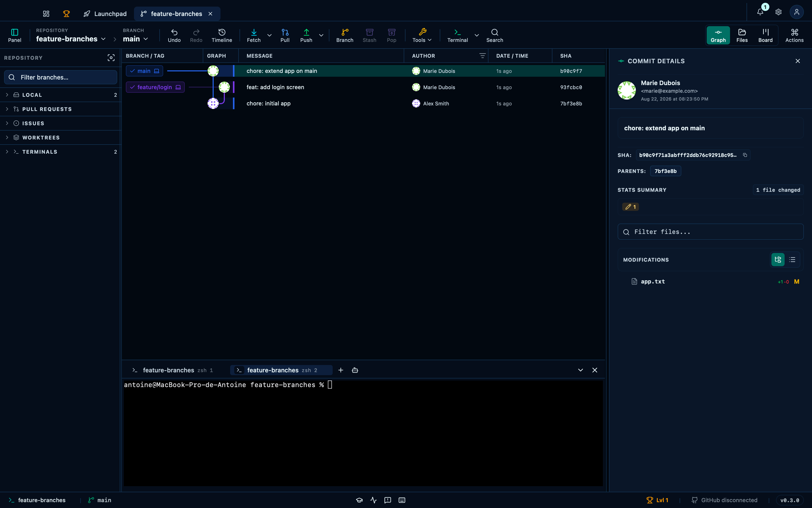
Task: Switch to the Launchpad tab
Action: click(x=105, y=14)
